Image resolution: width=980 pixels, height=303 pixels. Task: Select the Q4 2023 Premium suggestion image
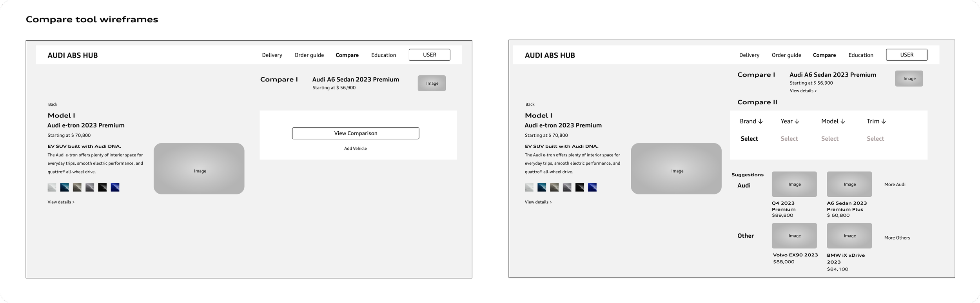point(794,184)
